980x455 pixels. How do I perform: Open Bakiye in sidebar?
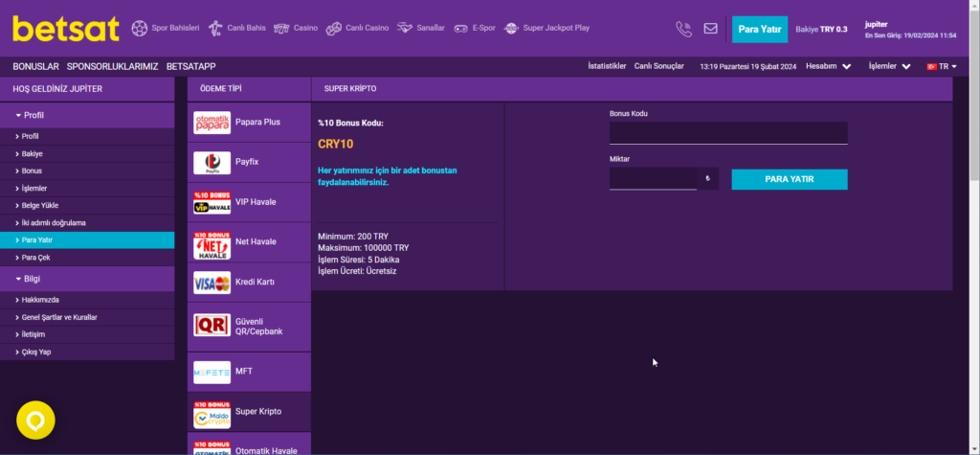87,154
